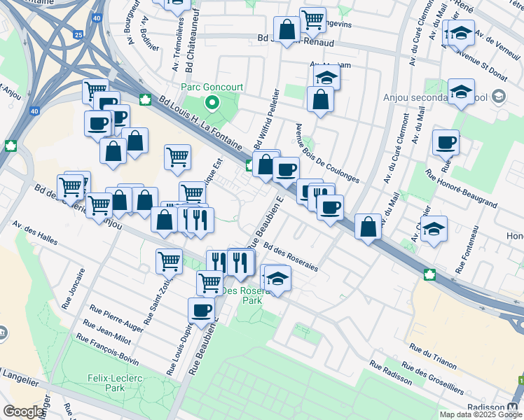Select the grocery cart pin near Av. des Halles
This screenshot has height=420, width=524.
169,260
